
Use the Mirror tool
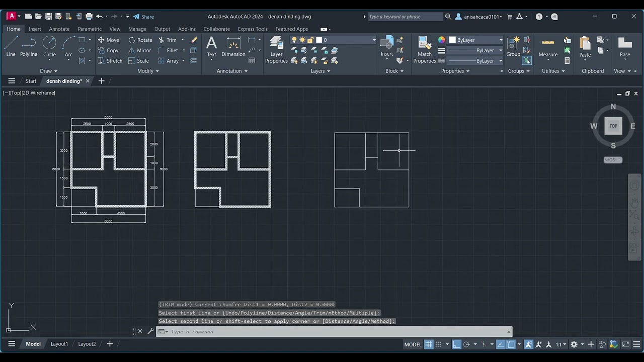[139, 50]
